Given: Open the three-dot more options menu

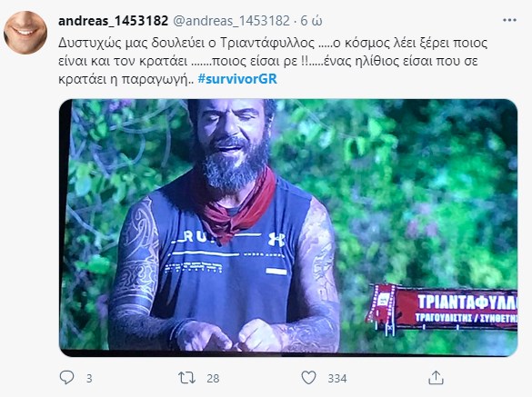Looking at the screenshot, I should click(509, 20).
